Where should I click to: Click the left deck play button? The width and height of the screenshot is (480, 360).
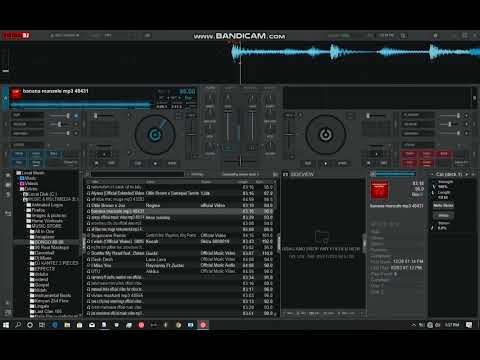point(155,163)
